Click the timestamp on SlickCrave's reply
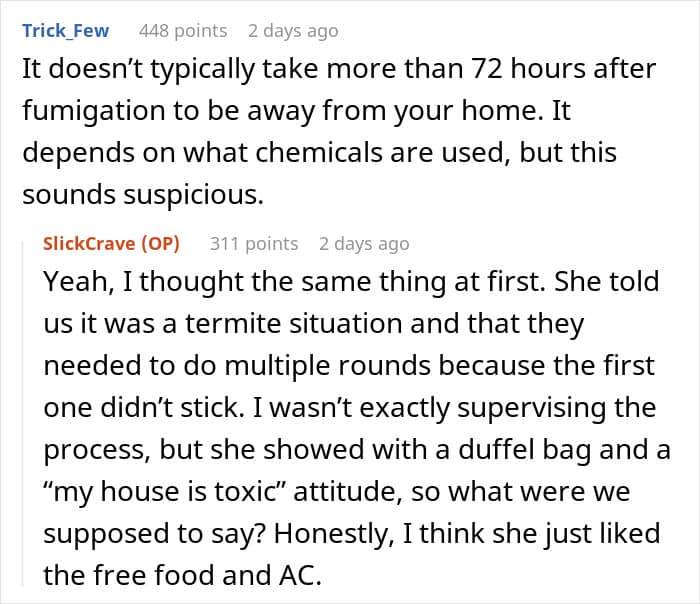 364,243
